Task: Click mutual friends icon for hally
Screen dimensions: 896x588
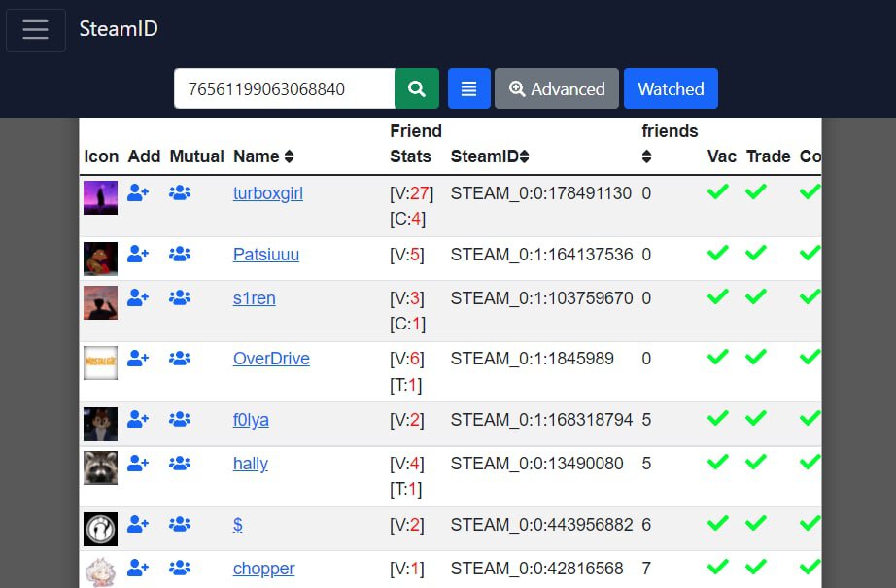Action: (180, 464)
